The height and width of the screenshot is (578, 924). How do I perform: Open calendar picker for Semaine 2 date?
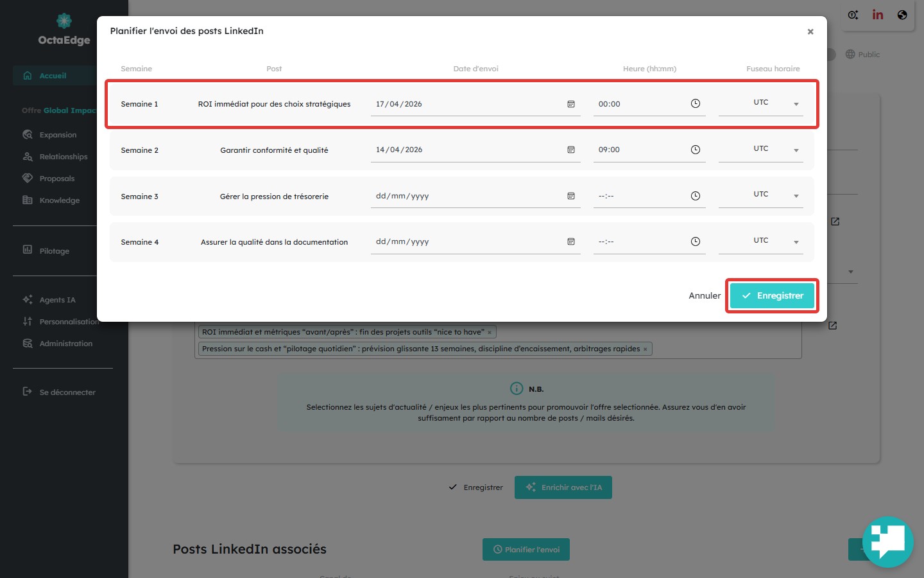pyautogui.click(x=570, y=150)
